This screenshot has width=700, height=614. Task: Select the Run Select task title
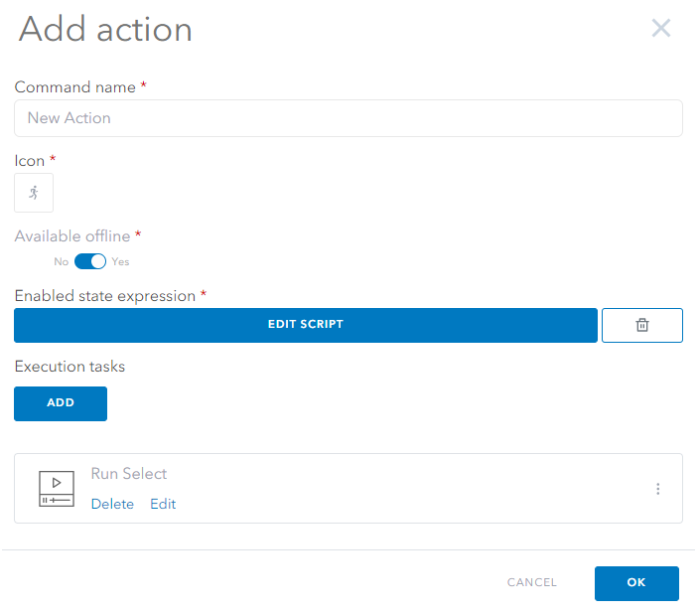(129, 474)
